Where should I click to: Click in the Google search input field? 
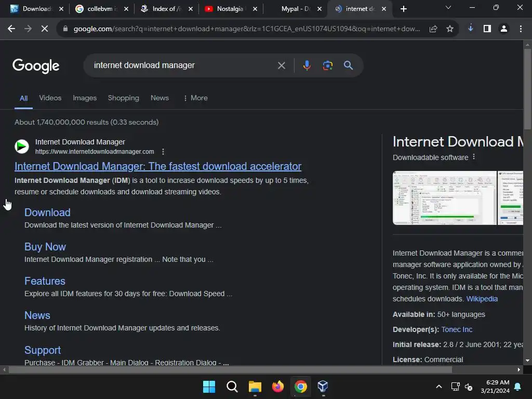click(x=183, y=65)
